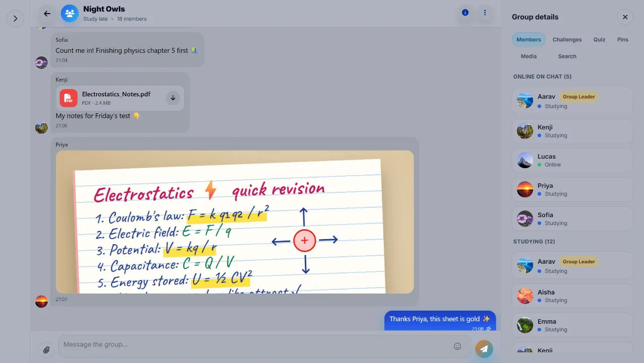Click the 18 members label in the header
This screenshot has height=363, width=644.
[x=132, y=19]
